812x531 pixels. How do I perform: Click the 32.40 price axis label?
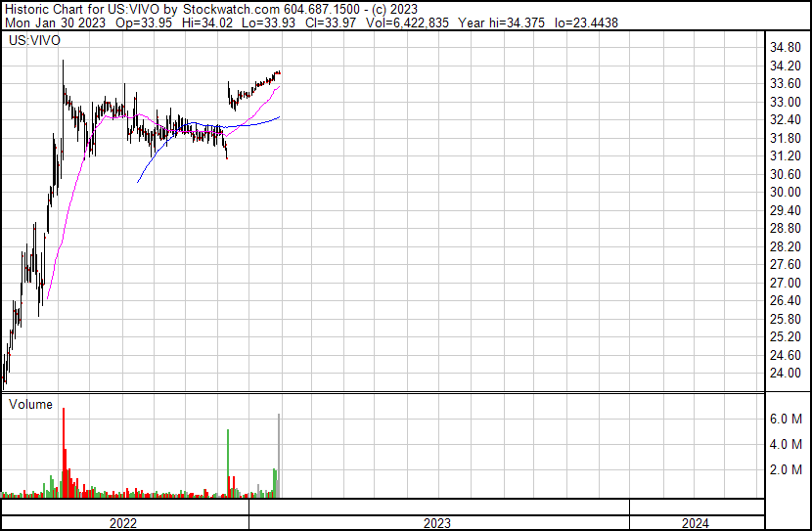pyautogui.click(x=786, y=120)
